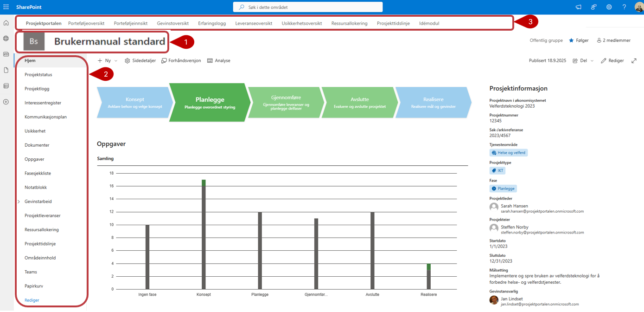Click the search box in the header
The image size is (644, 312).
click(308, 7)
